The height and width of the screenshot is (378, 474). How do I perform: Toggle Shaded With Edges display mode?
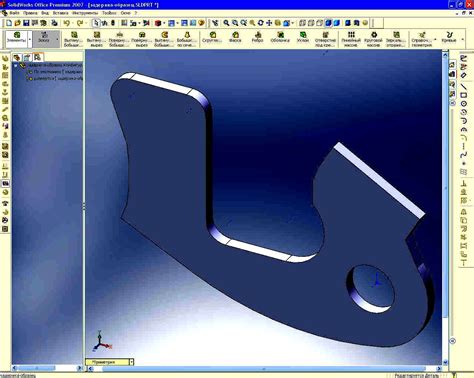329,23
